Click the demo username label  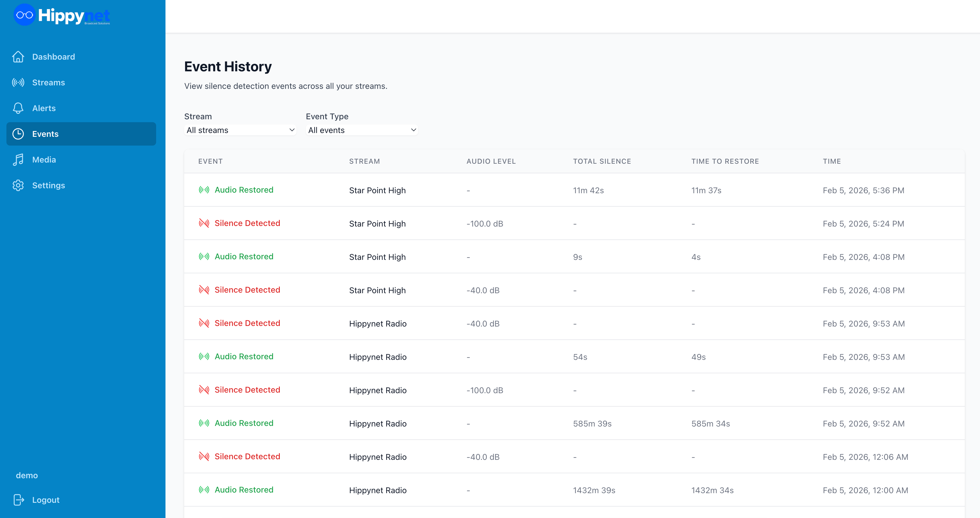tap(27, 475)
